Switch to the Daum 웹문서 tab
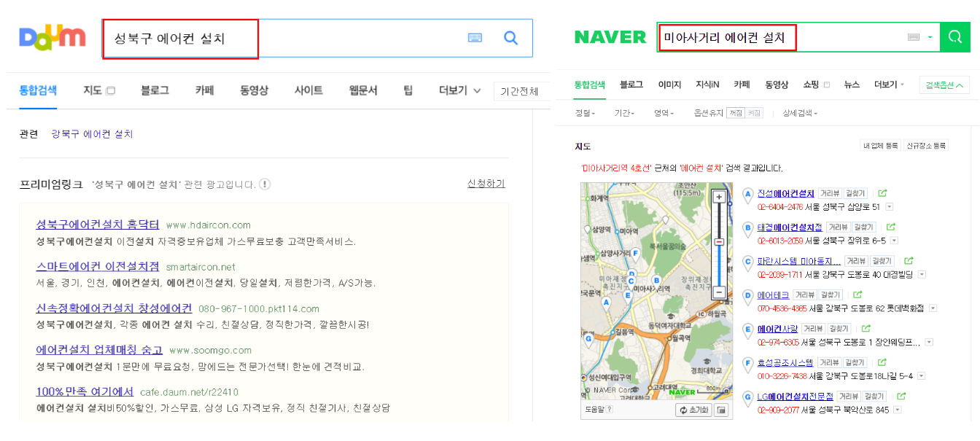Screen dimensions: 980x441 [363, 90]
